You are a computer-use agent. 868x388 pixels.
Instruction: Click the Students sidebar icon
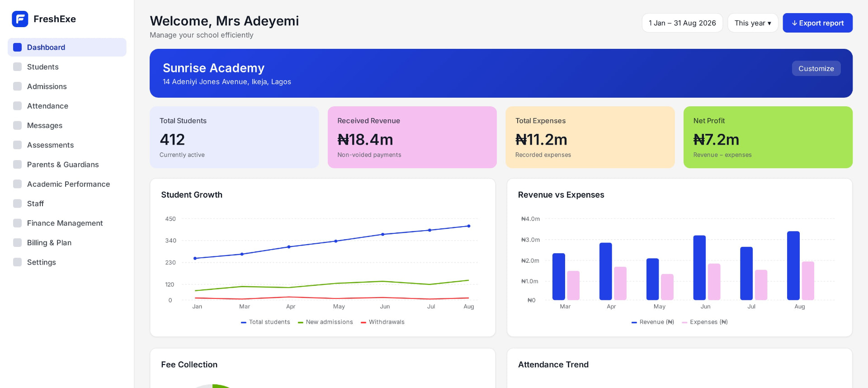[x=18, y=67]
